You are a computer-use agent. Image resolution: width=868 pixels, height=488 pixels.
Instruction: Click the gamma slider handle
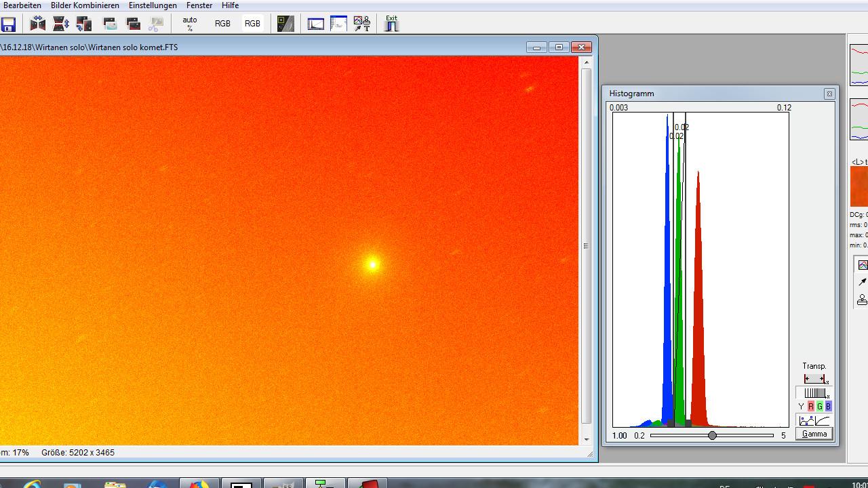(x=712, y=435)
